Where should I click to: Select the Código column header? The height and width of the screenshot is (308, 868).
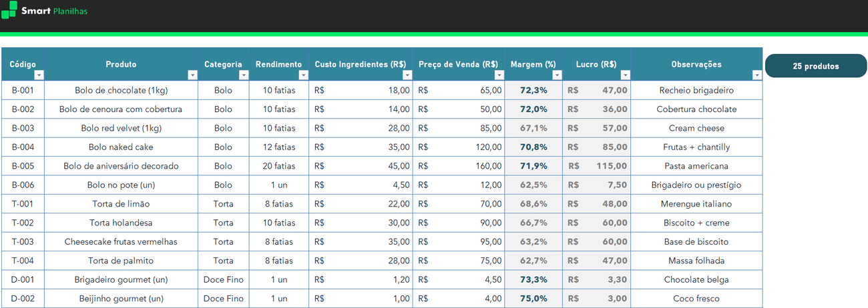[x=23, y=64]
